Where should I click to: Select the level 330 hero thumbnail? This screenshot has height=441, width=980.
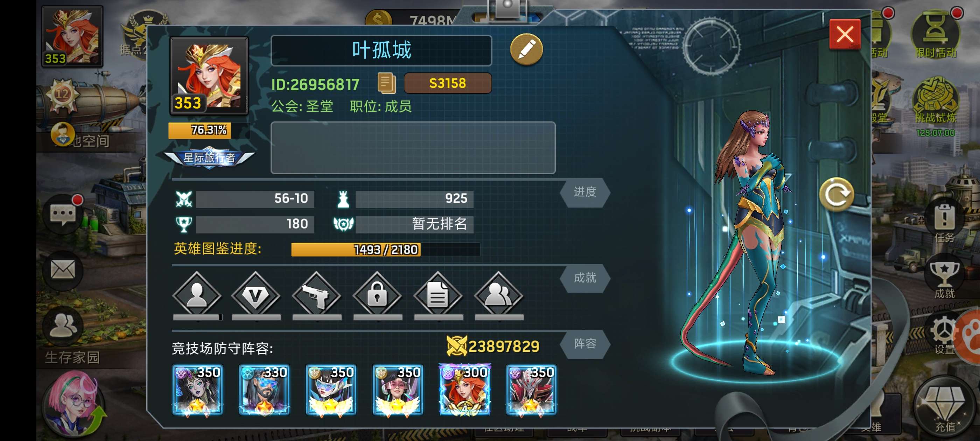tap(264, 389)
